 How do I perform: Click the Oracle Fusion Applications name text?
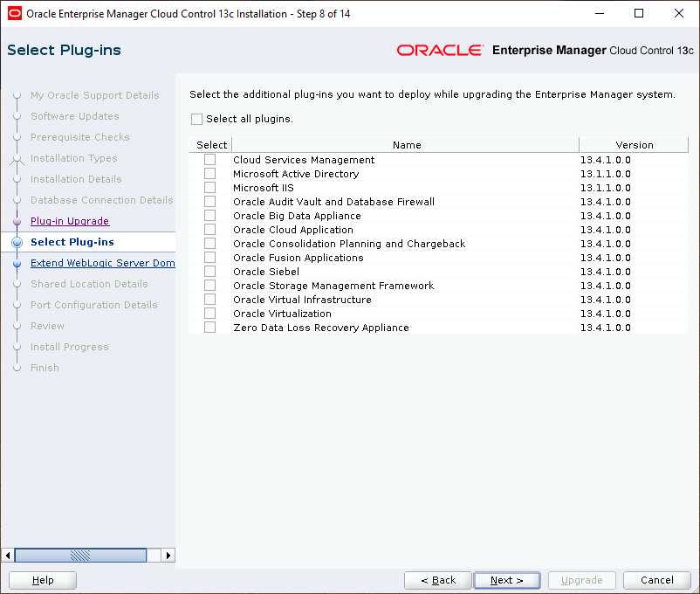pos(299,258)
